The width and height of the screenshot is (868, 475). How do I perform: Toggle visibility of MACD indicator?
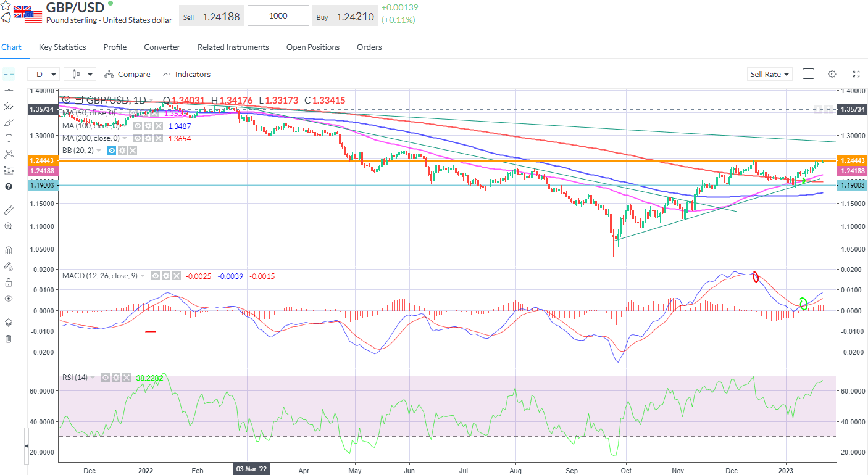[x=156, y=276]
